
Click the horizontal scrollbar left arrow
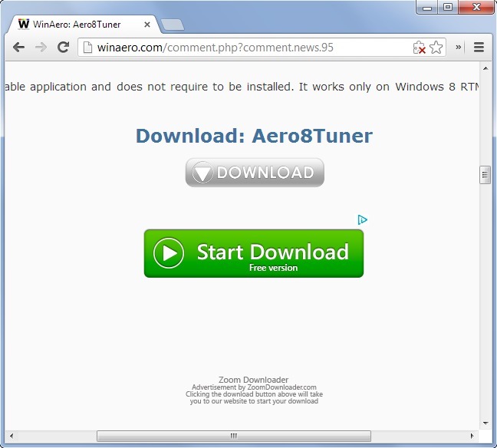(12, 436)
